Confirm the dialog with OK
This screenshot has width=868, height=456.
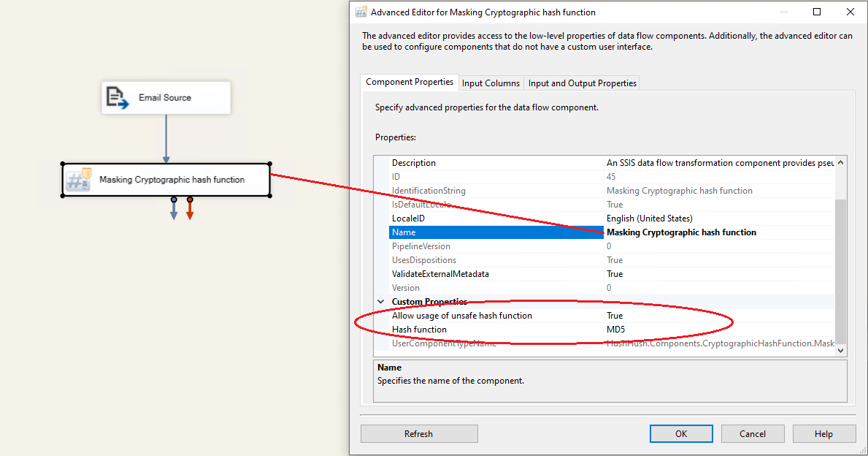[x=680, y=434]
